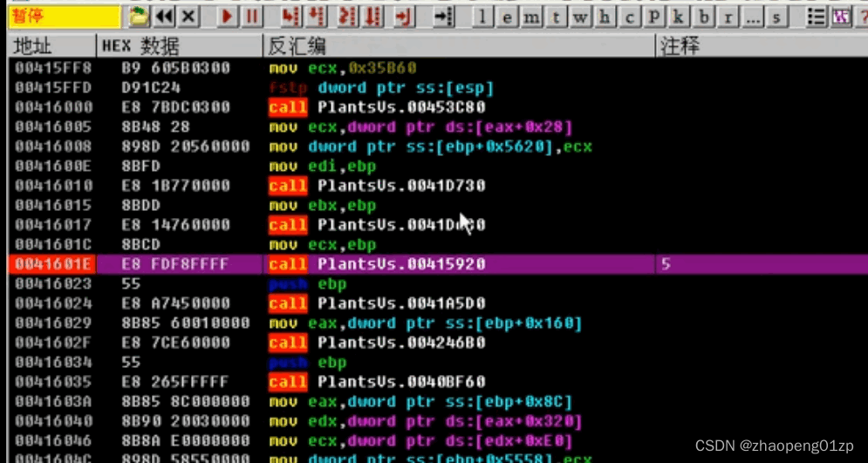The image size is (868, 463).
Task: Select the push ebp at address 00416034
Action: (308, 363)
